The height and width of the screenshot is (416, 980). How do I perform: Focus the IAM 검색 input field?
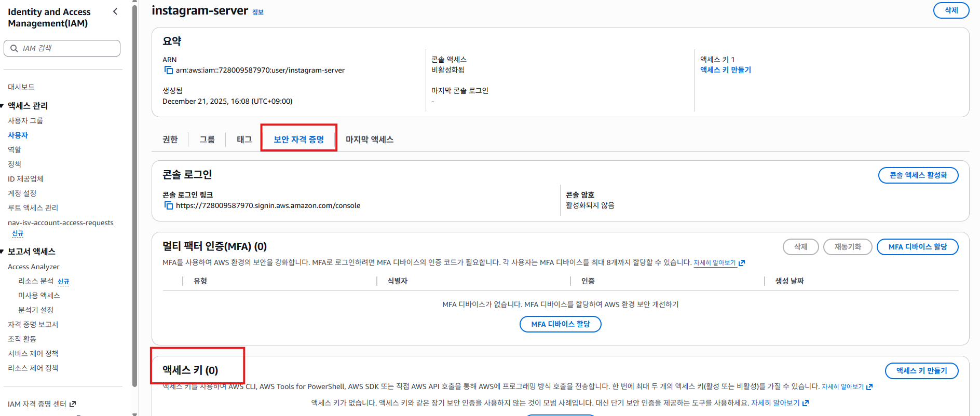(x=67, y=48)
